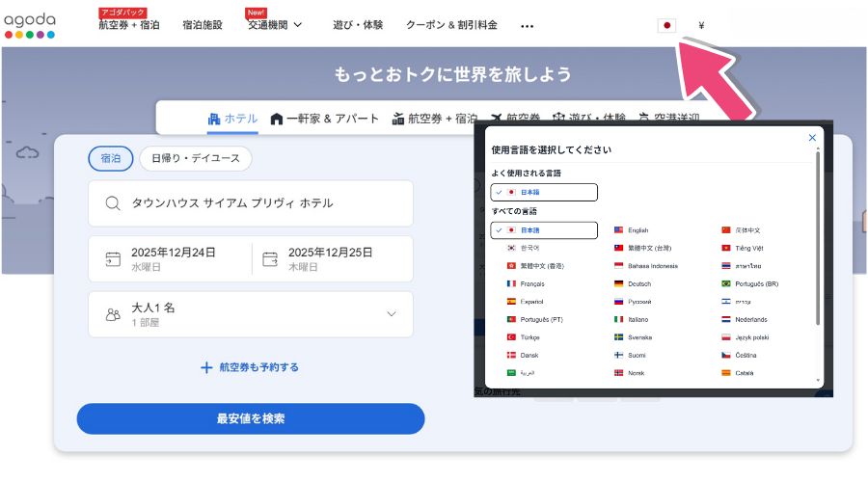Choose Español language
The height and width of the screenshot is (482, 868).
click(526, 302)
